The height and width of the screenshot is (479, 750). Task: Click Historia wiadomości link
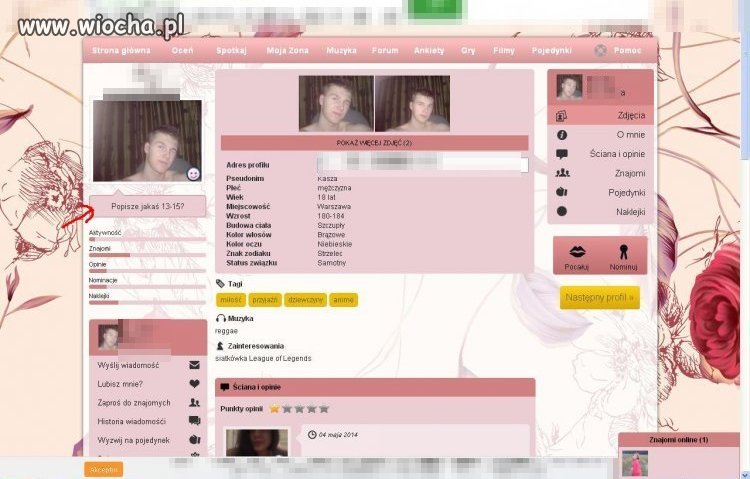(x=132, y=422)
